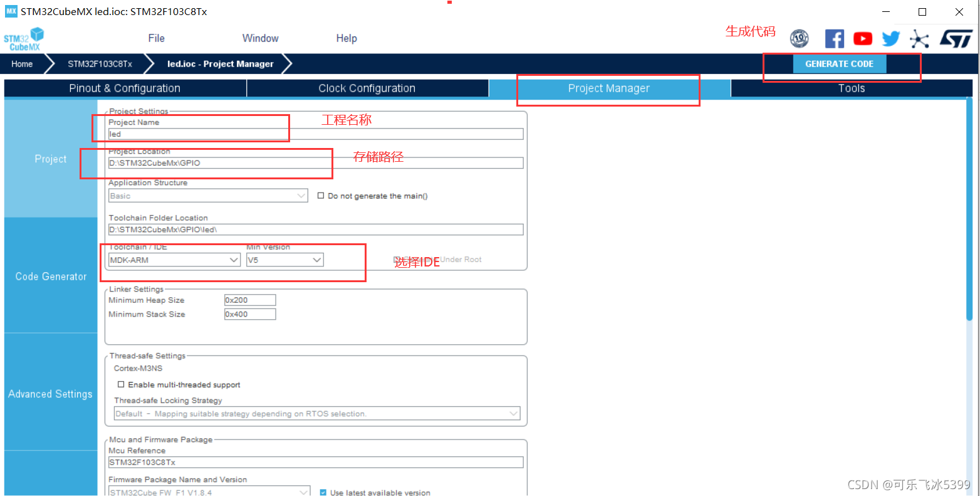Select the Project side tab
Image resolution: width=980 pixels, height=496 pixels.
[51, 159]
